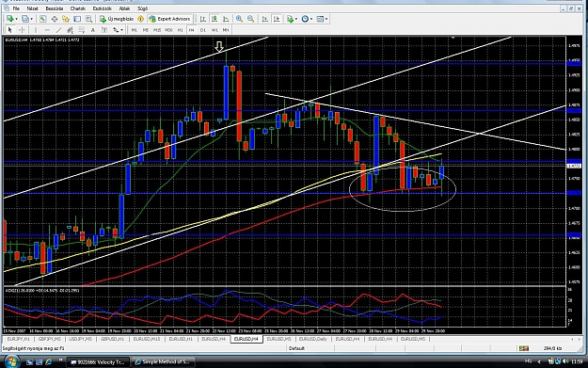
Task: Open Simple Method taskbar browser window
Action: [163, 362]
